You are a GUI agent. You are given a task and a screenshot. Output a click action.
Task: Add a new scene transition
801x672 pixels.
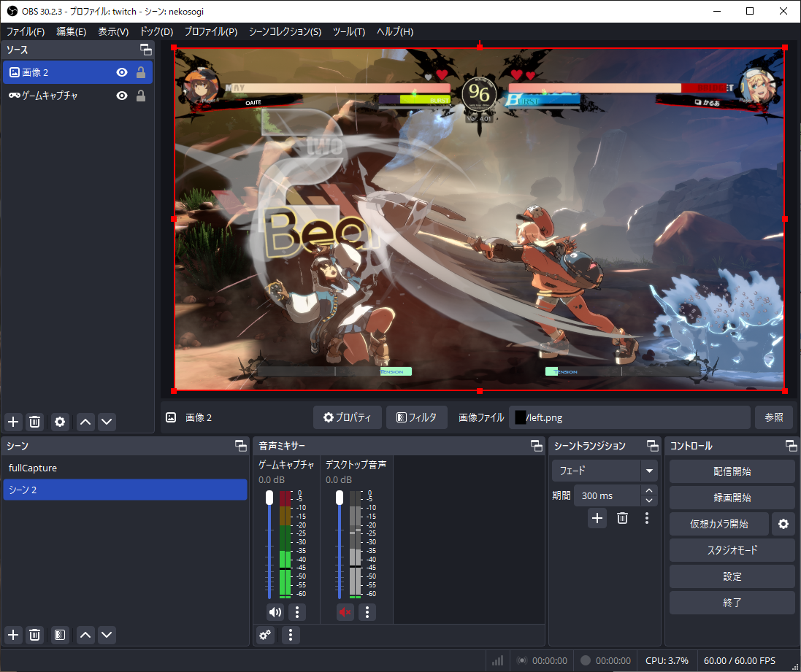[x=597, y=518]
